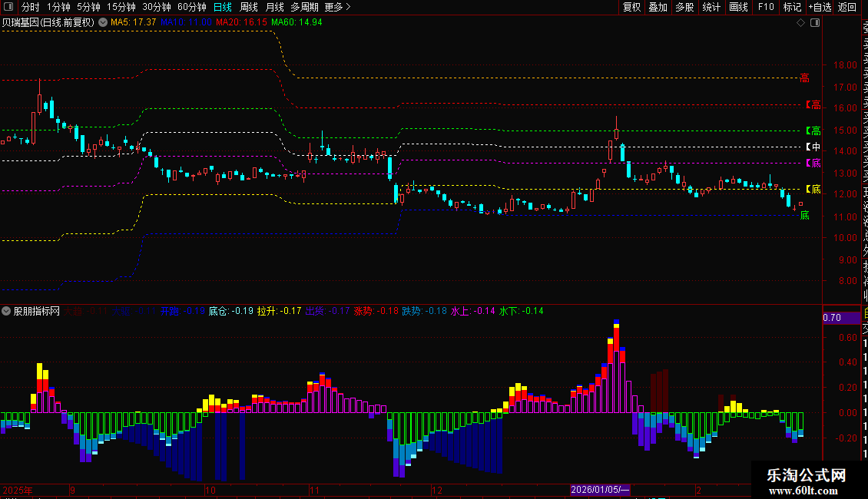
Task: Click the 贝瑞基因(日线.前复权) chart title
Action: 48,23
